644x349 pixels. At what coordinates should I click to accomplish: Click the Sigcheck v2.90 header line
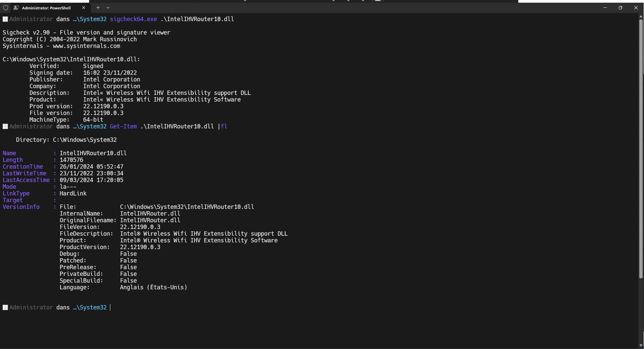tap(86, 33)
